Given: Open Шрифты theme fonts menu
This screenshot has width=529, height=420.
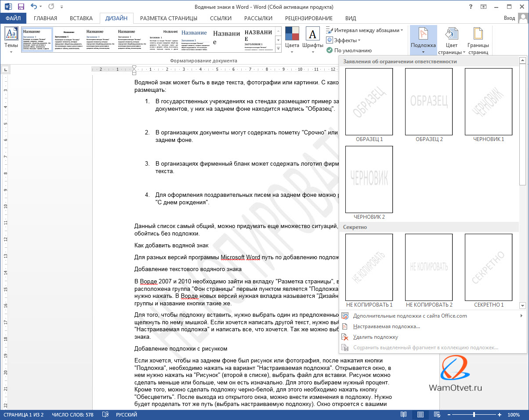Looking at the screenshot, I should [313, 40].
